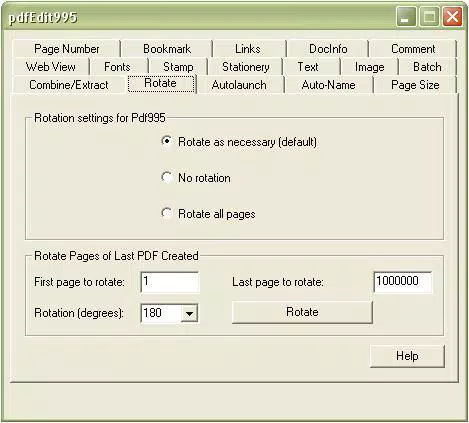Close the pdfEdit995 window
Viewport: 469px width, 423px height.
[x=452, y=17]
